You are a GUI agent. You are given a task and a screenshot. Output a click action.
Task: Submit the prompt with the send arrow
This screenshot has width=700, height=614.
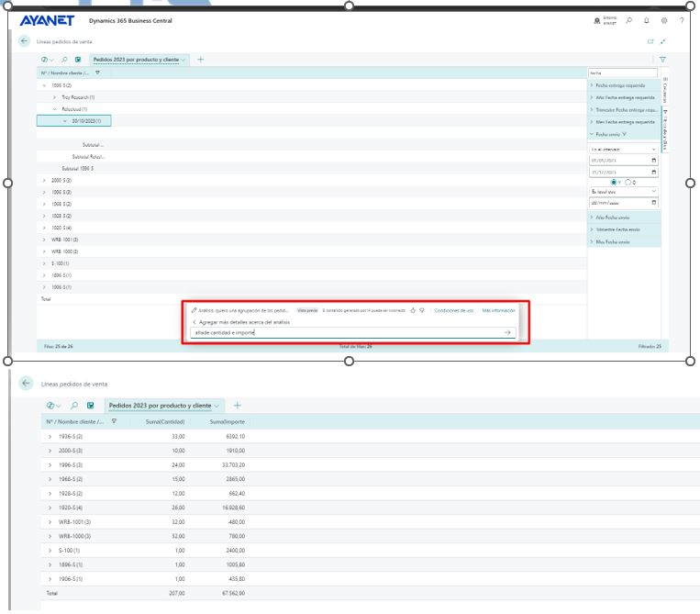pos(508,332)
